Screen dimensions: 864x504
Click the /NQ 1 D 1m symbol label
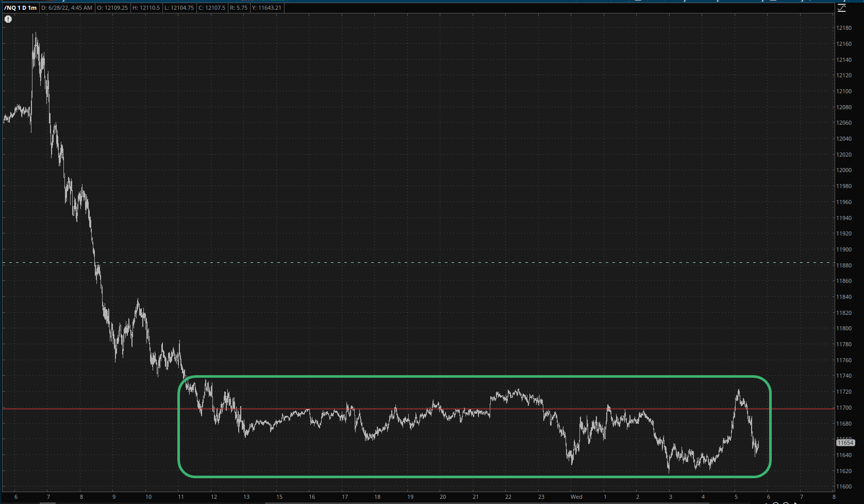click(21, 8)
